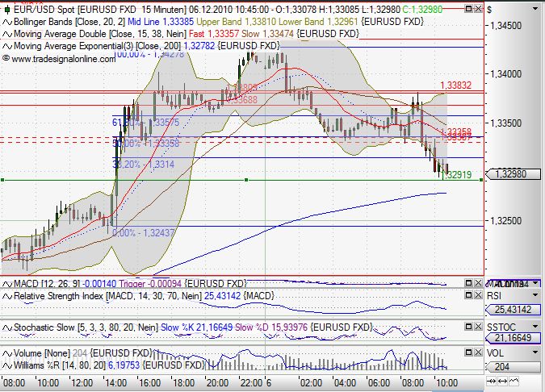Select the Volume [None] legend label
Image resolution: width=545 pixels, height=392 pixels.
click(42, 353)
